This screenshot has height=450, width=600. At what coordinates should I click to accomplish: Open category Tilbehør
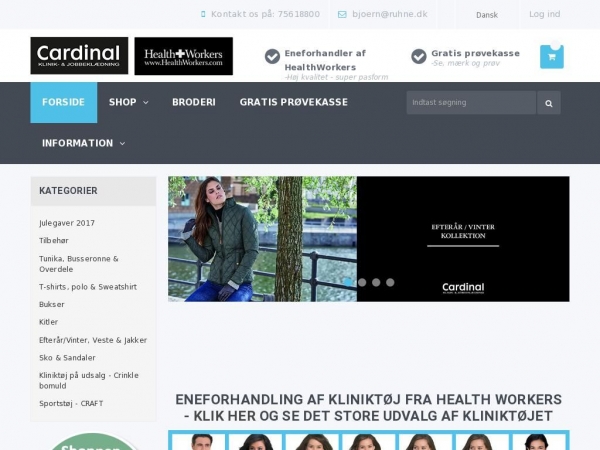click(x=54, y=241)
